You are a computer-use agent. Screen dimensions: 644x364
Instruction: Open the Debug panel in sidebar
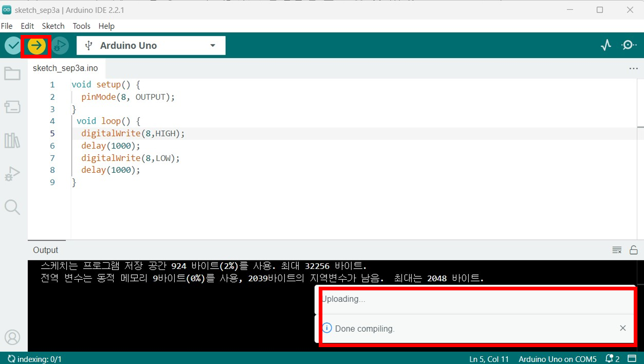(x=12, y=174)
